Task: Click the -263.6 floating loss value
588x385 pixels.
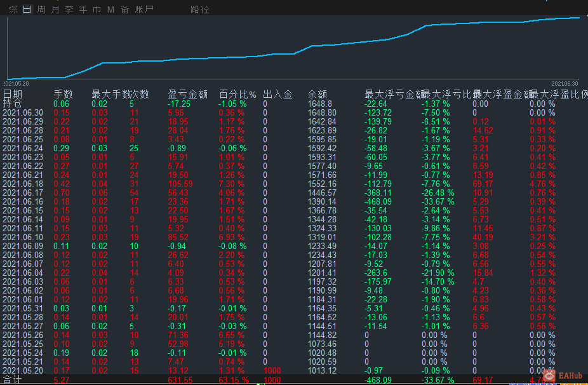Action: pyautogui.click(x=377, y=273)
